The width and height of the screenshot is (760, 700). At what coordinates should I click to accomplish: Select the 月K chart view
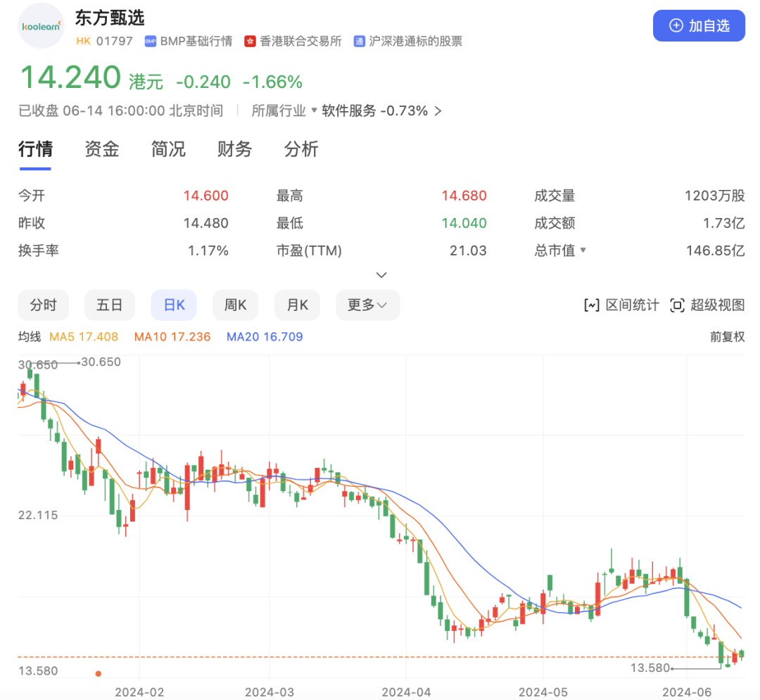tap(297, 305)
